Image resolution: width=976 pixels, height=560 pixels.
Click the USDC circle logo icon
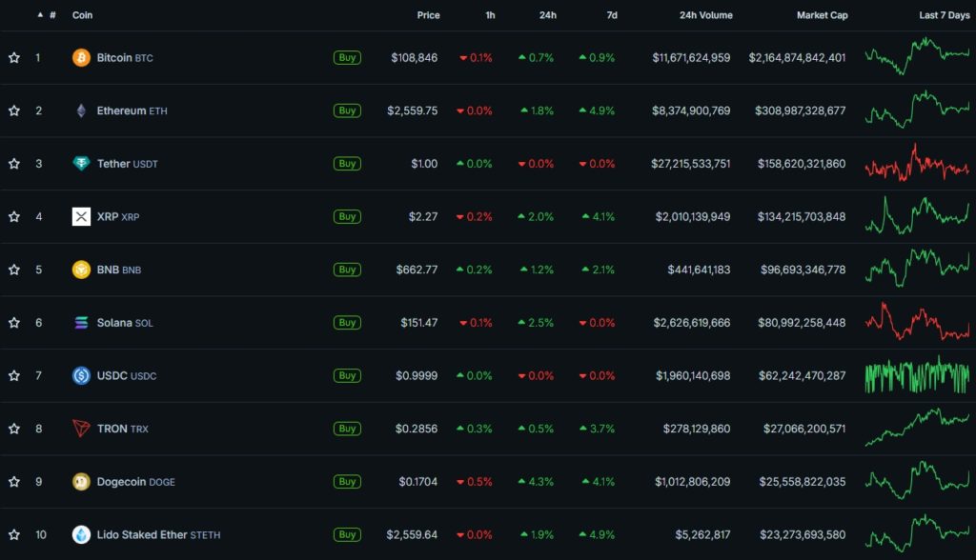tap(83, 375)
